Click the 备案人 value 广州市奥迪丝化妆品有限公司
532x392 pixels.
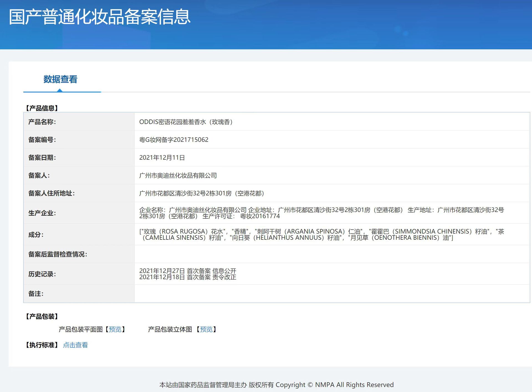(178, 176)
